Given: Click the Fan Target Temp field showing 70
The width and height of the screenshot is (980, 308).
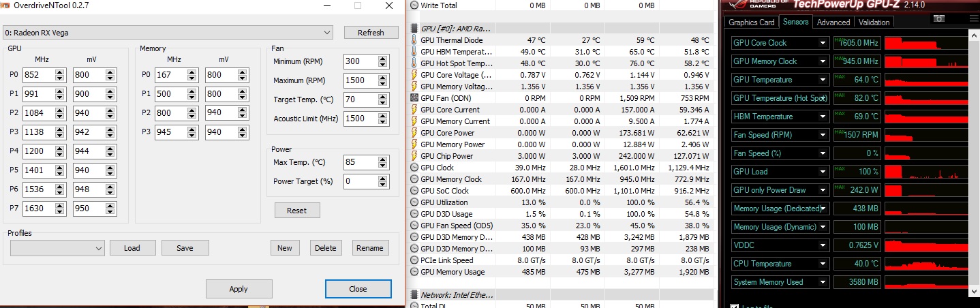Looking at the screenshot, I should 367,100.
